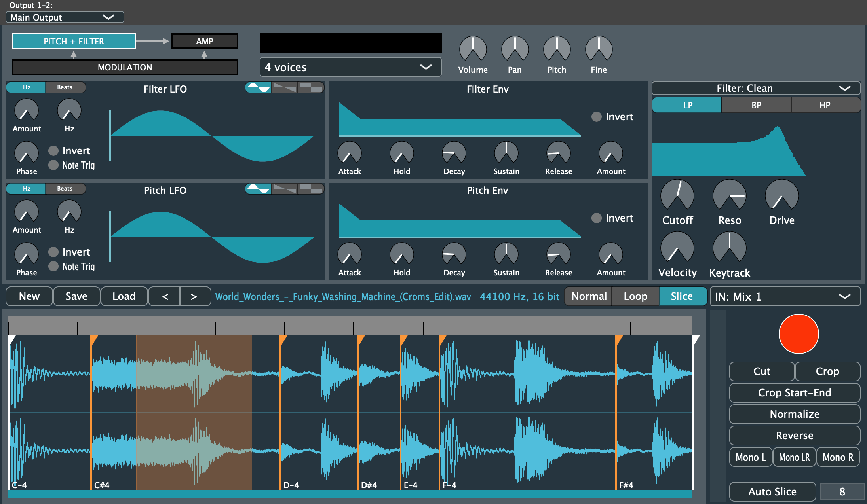This screenshot has width=867, height=504.
Task: Click the Normalize button
Action: 795,414
